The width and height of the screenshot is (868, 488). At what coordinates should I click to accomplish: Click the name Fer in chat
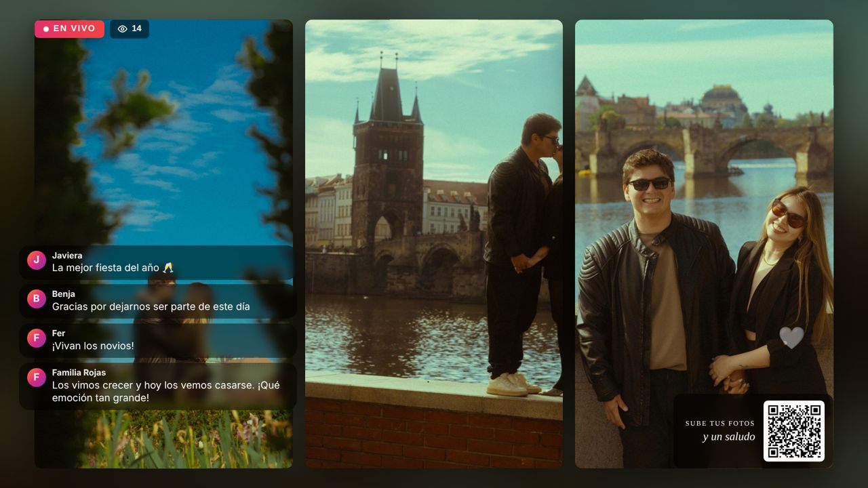coord(58,333)
